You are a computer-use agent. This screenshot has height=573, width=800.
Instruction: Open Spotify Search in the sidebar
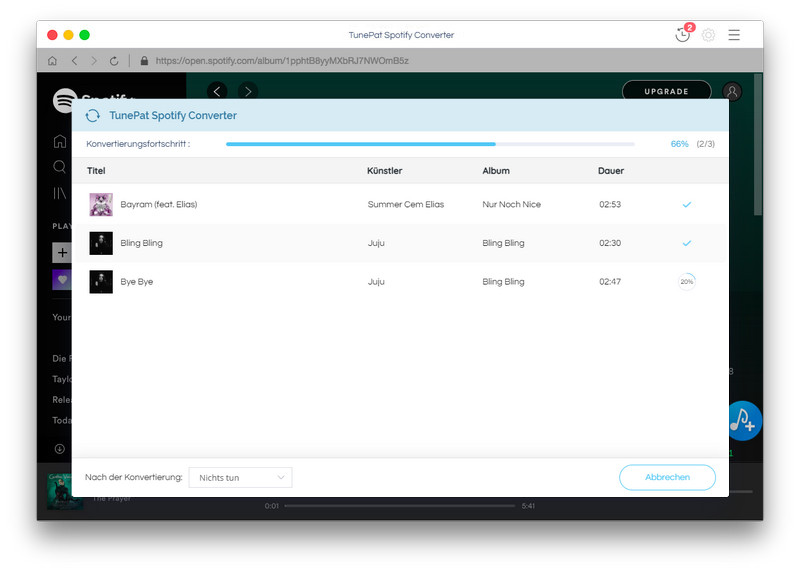pyautogui.click(x=60, y=167)
